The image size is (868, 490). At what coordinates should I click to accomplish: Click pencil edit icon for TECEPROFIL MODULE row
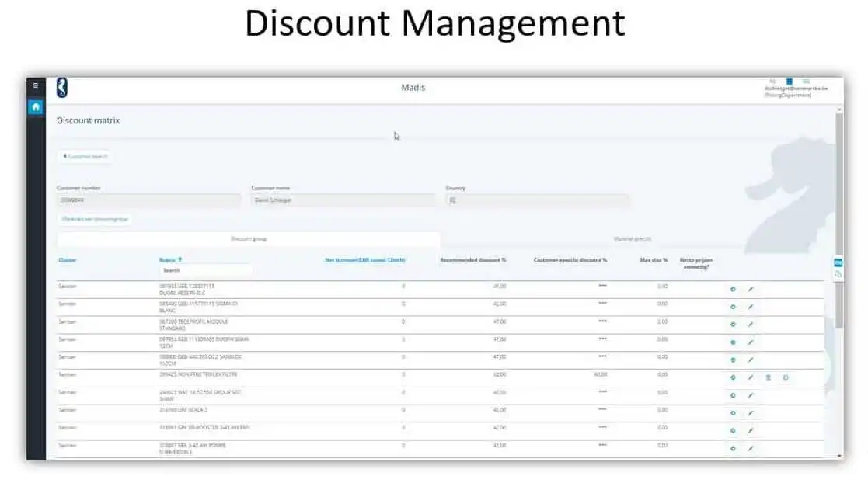pyautogui.click(x=751, y=325)
